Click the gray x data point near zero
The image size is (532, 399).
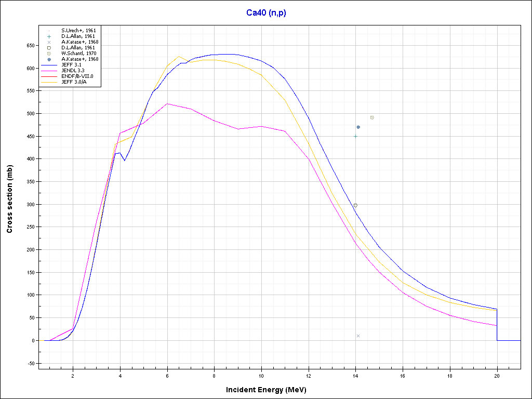pyautogui.click(x=358, y=336)
